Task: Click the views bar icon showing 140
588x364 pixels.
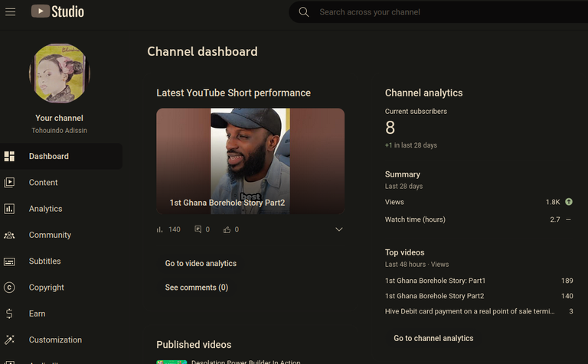Action: click(x=160, y=229)
